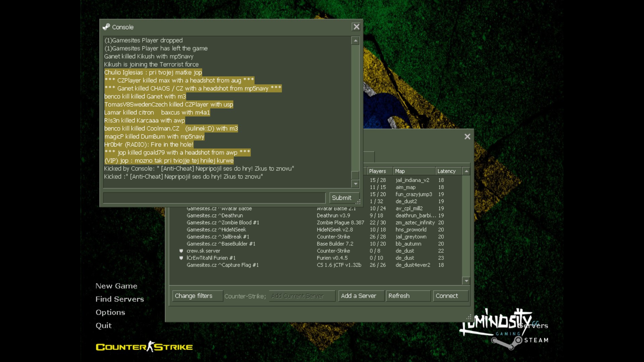
Task: Select Gamesites.cz ^BaseBuilder #1 server
Action: click(x=315, y=244)
